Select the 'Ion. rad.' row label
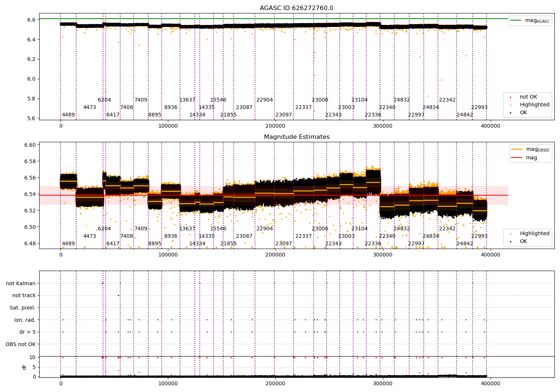Screen dimensions: 560x392 coord(25,320)
